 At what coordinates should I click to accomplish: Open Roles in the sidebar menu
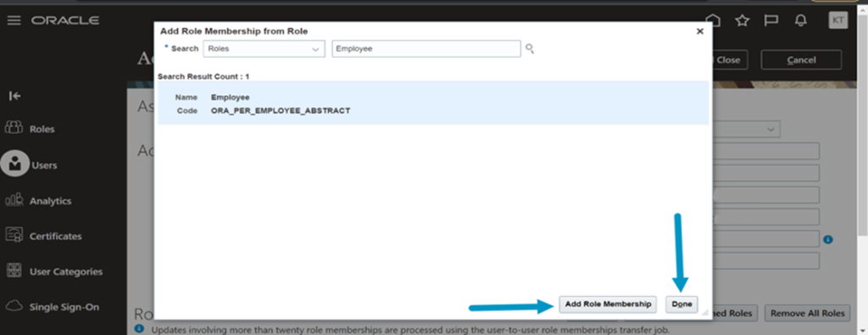(x=42, y=129)
